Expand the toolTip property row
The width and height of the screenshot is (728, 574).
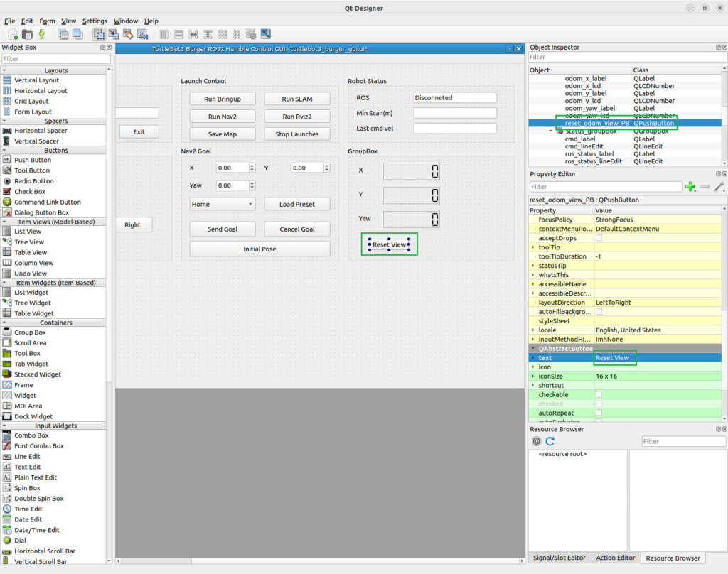pyautogui.click(x=533, y=247)
